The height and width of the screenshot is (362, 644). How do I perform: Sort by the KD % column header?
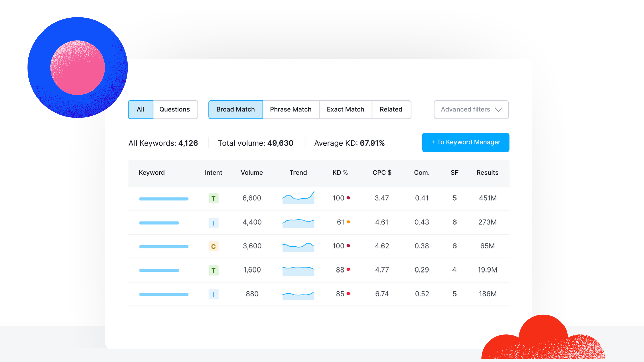(340, 173)
